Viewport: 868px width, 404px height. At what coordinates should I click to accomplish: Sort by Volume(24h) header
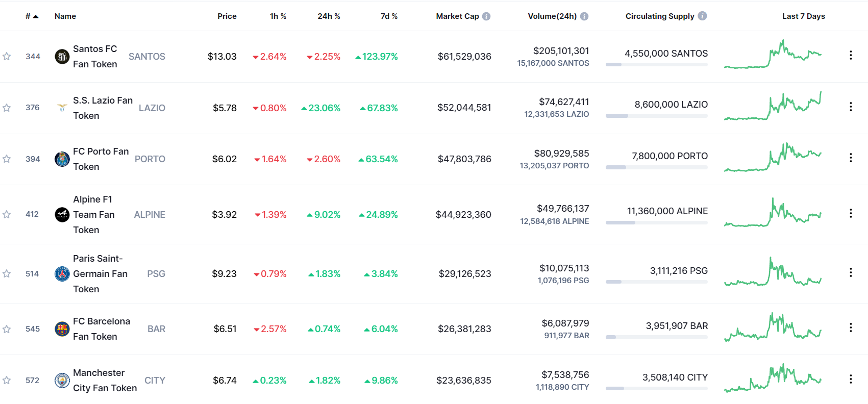tap(552, 16)
